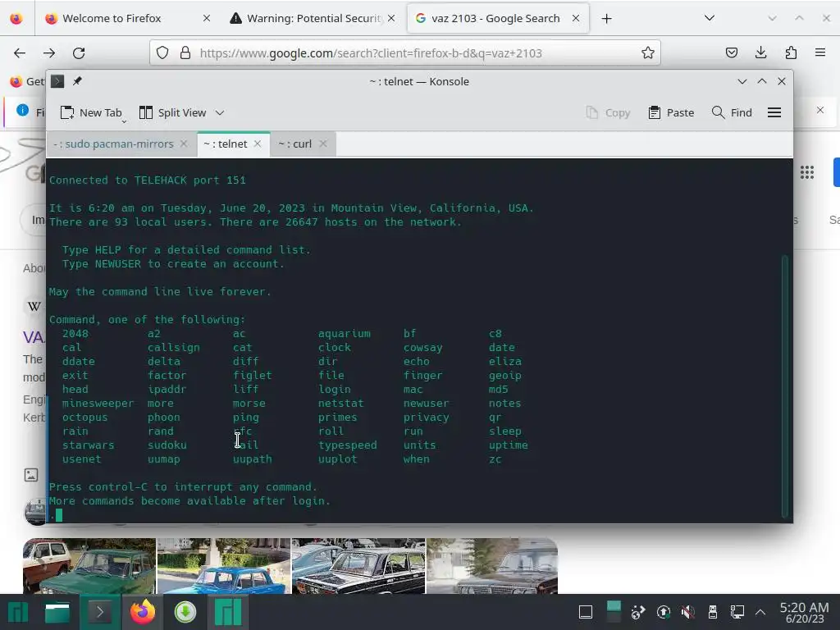Open clock showing 5:20 AM

click(x=804, y=612)
